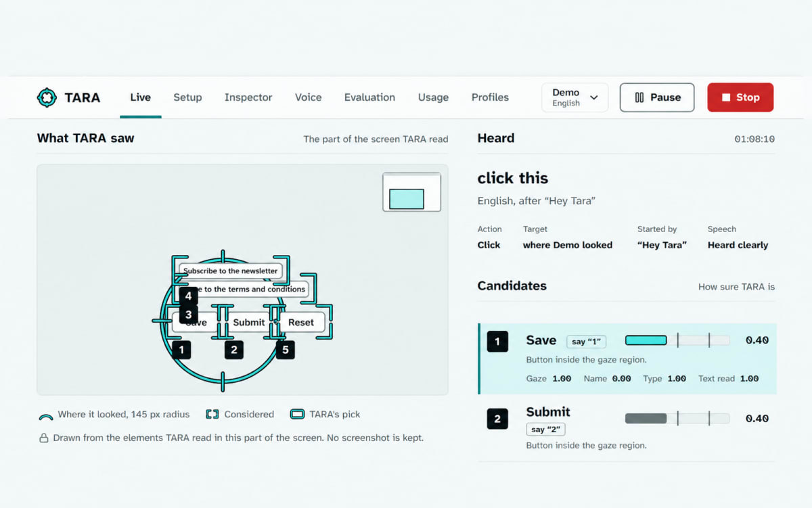Click the Gaze 1.00 score
The width and height of the screenshot is (812, 508).
(x=549, y=379)
